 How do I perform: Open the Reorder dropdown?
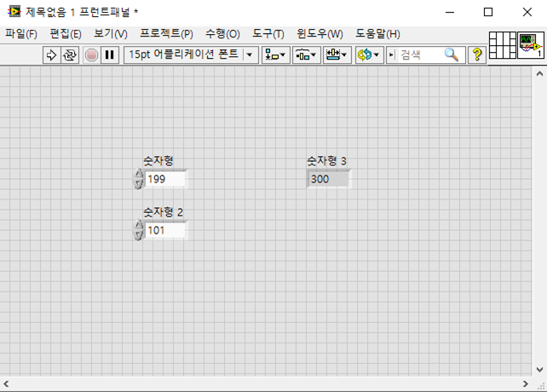pos(369,55)
